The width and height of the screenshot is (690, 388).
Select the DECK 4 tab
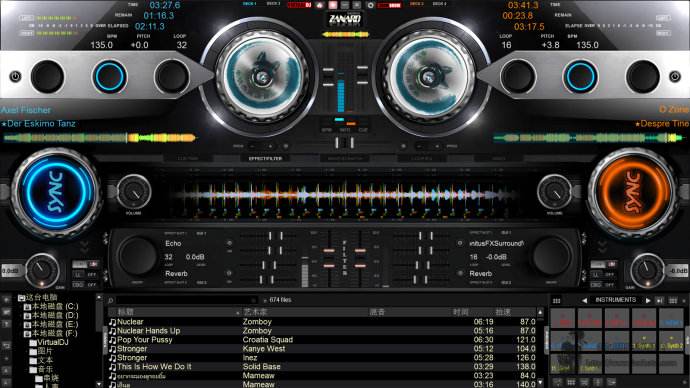[x=439, y=4]
